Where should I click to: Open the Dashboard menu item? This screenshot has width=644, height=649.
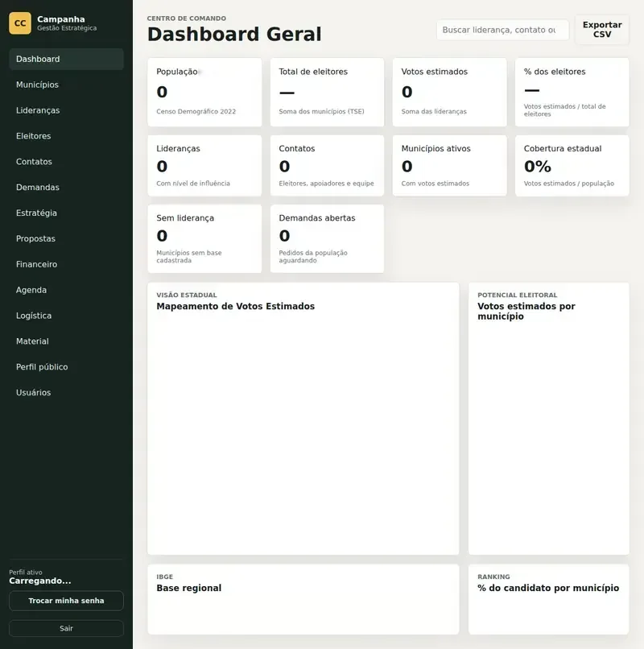coord(66,60)
